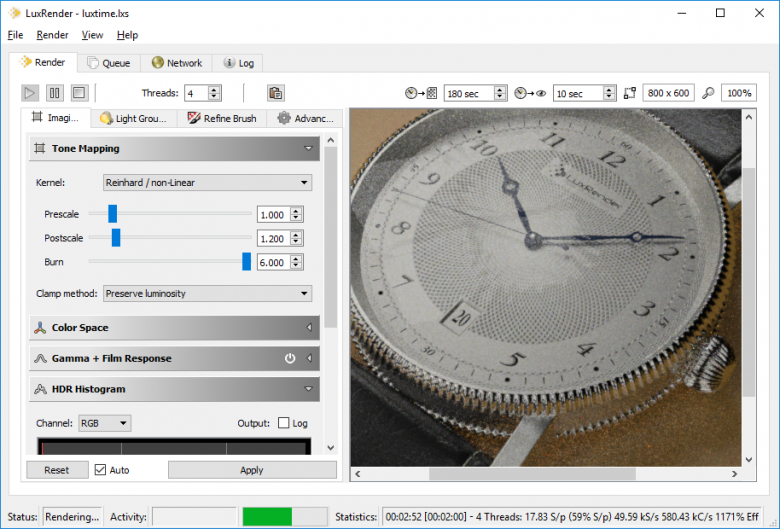Click the LuxRender title bar icon

(14, 13)
